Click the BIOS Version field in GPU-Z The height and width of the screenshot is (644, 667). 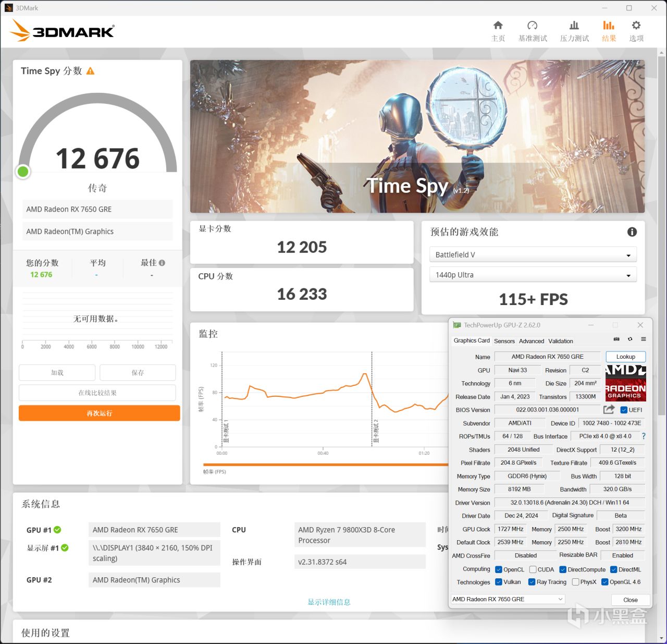pyautogui.click(x=547, y=410)
